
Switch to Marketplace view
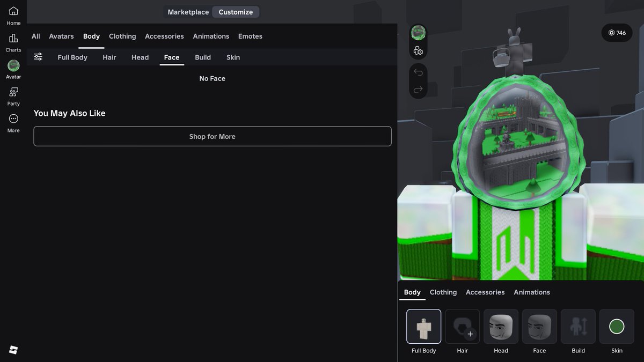188,12
